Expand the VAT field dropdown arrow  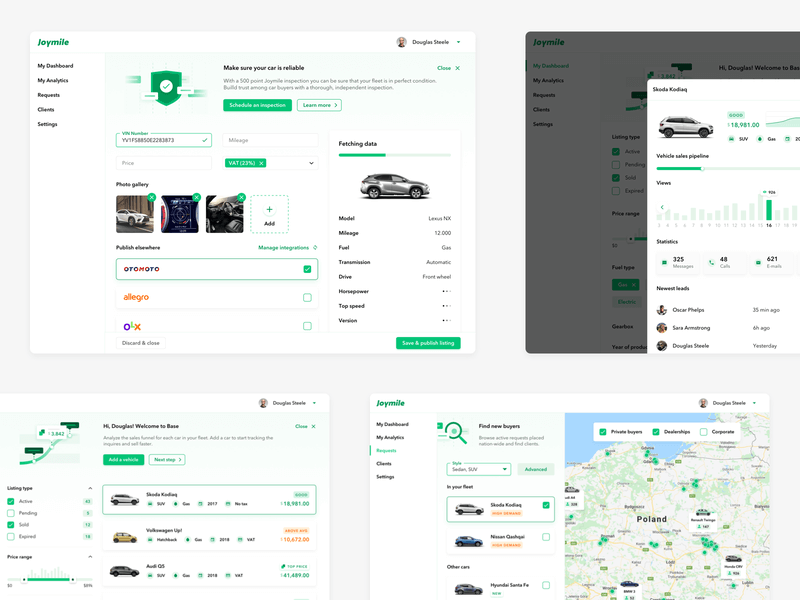click(311, 162)
